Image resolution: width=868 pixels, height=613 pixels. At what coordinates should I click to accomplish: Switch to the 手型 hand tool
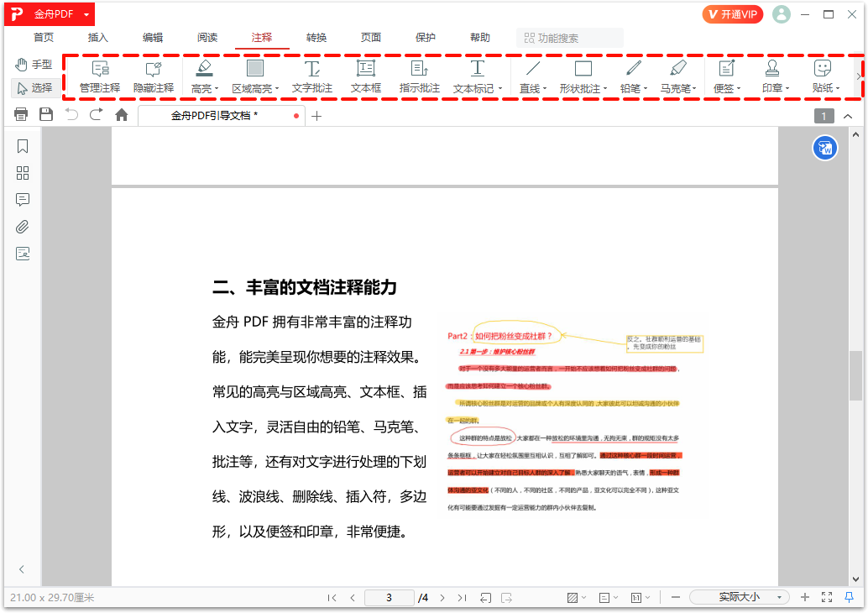[x=34, y=65]
